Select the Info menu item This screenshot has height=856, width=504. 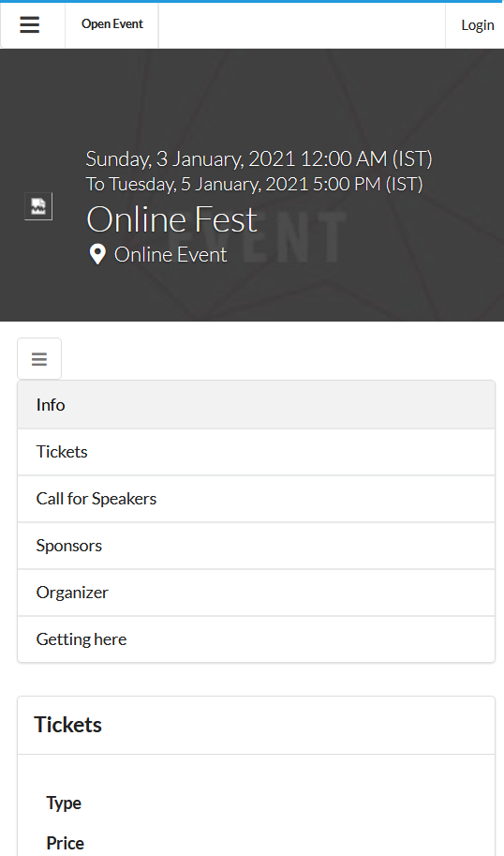[256, 404]
